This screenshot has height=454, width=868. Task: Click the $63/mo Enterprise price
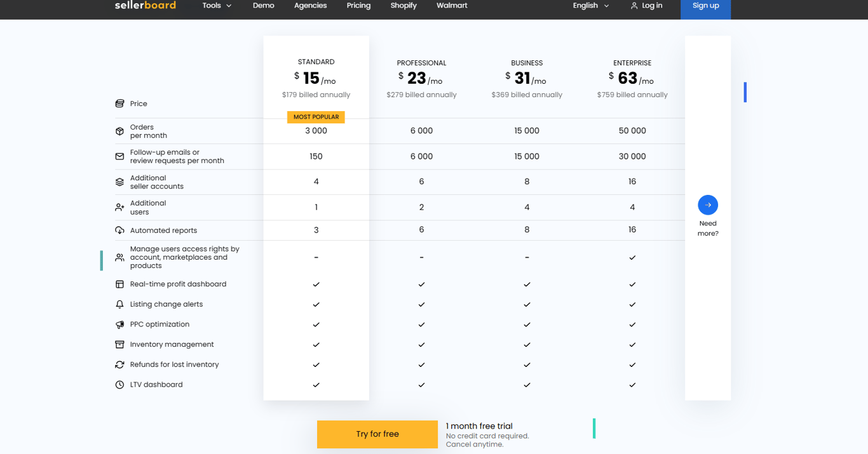tap(631, 78)
